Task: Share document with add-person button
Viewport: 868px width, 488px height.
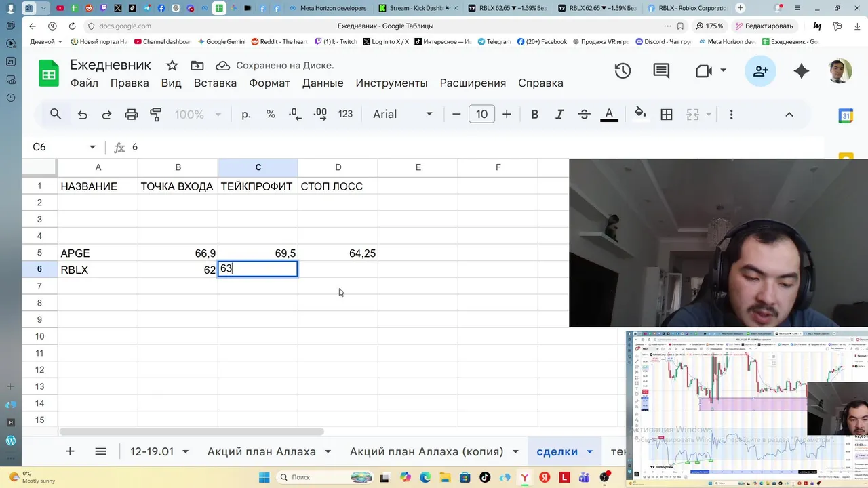Action: (760, 71)
